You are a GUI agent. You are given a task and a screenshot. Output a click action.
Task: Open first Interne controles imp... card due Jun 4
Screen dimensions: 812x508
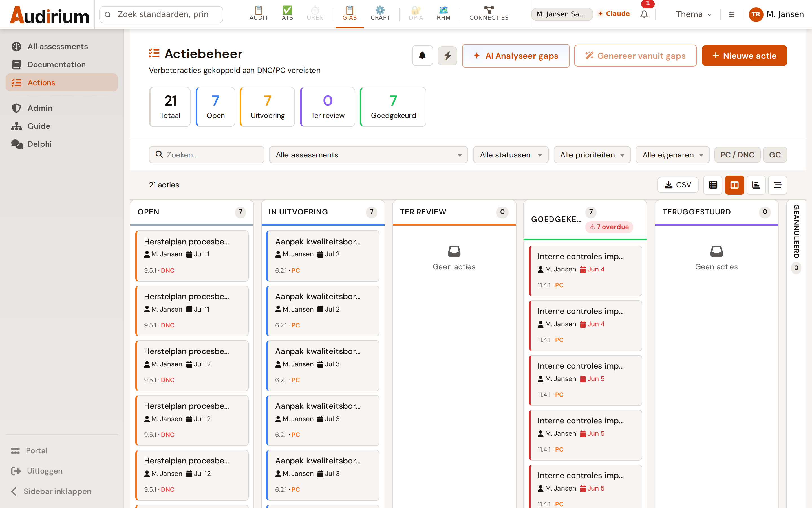coord(585,271)
